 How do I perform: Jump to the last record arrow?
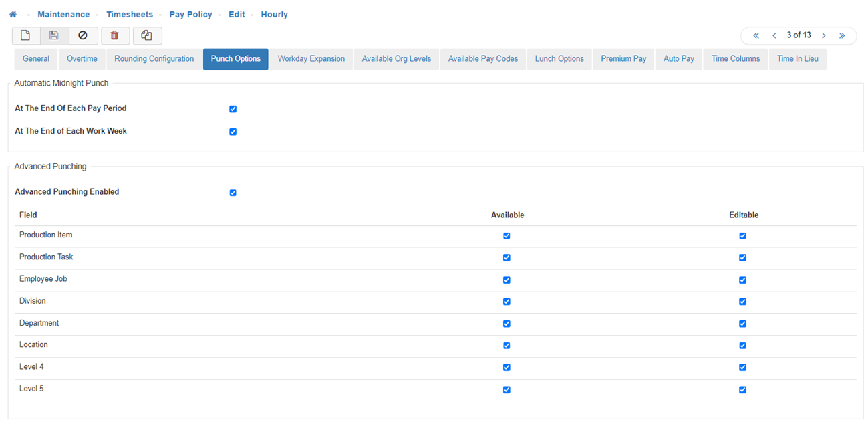pos(842,35)
